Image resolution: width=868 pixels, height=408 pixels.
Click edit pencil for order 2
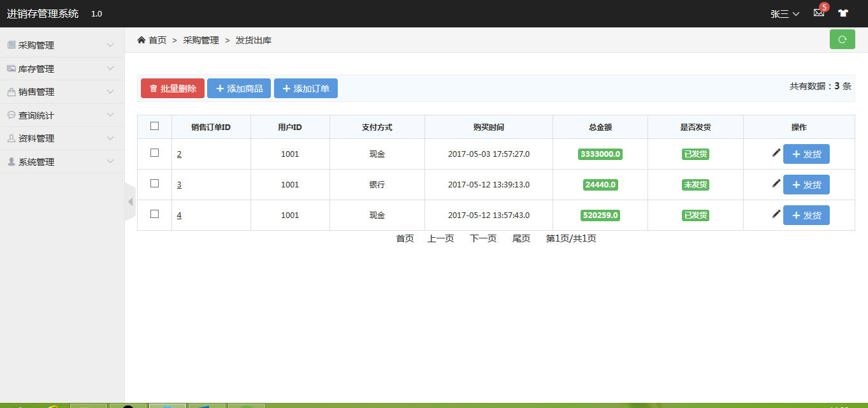[x=776, y=153]
